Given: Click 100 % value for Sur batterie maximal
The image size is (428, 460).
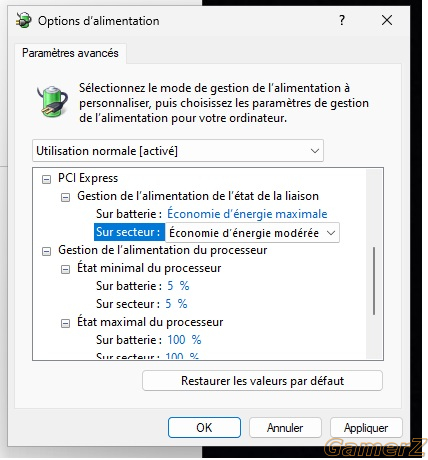Looking at the screenshot, I should click(184, 340).
